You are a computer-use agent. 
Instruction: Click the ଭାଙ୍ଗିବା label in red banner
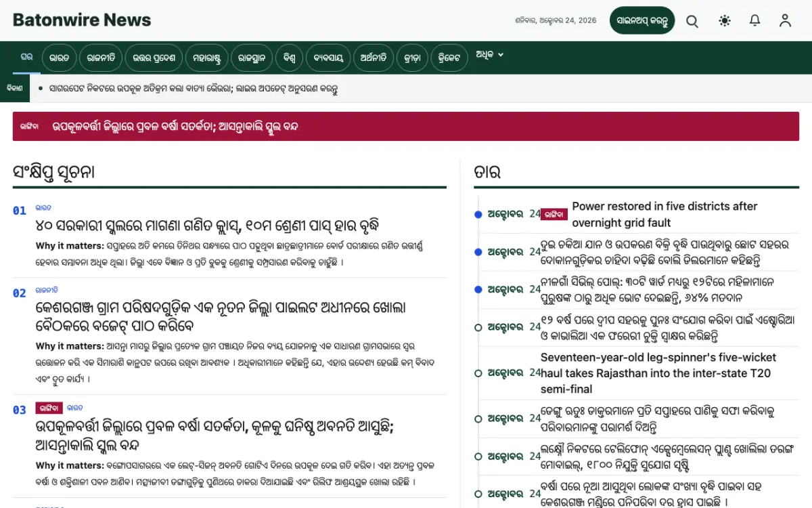tap(29, 127)
